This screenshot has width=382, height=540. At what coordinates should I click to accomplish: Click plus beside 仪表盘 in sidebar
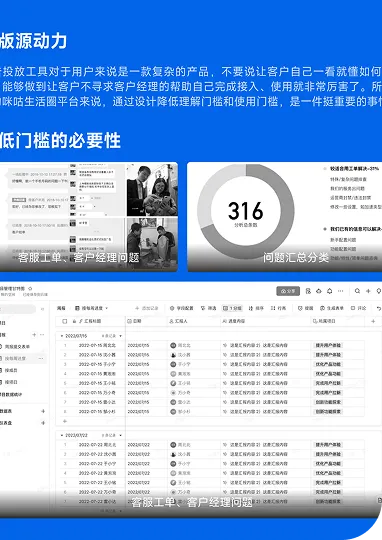(43, 423)
